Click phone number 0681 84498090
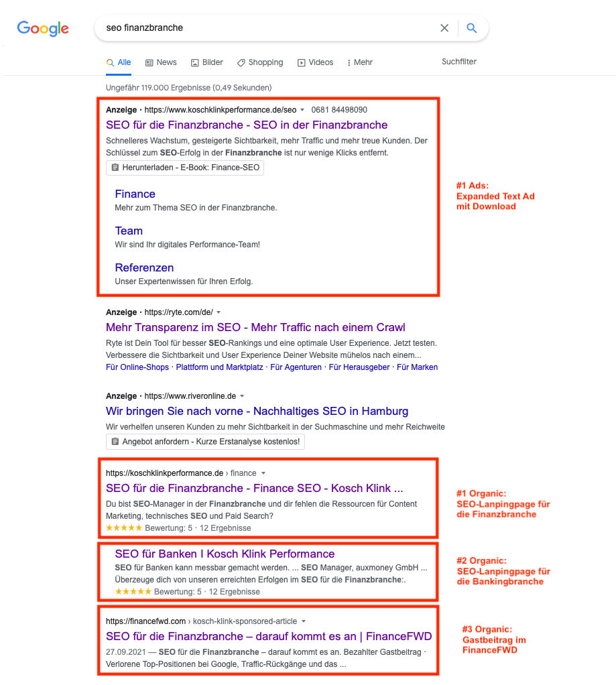This screenshot has width=616, height=685. (339, 110)
